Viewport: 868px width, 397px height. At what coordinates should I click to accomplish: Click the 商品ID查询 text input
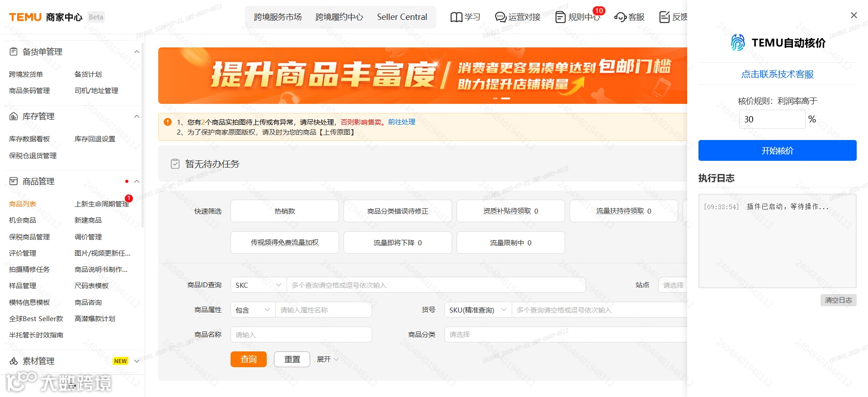pos(436,285)
